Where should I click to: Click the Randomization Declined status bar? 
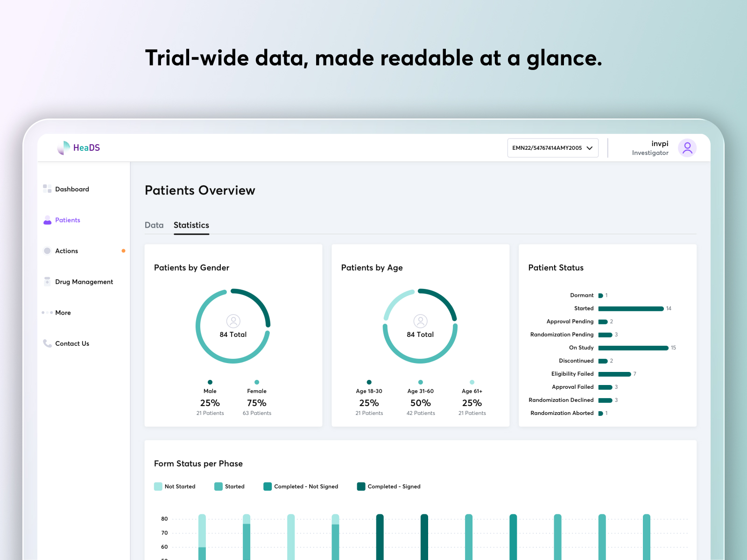tap(605, 400)
